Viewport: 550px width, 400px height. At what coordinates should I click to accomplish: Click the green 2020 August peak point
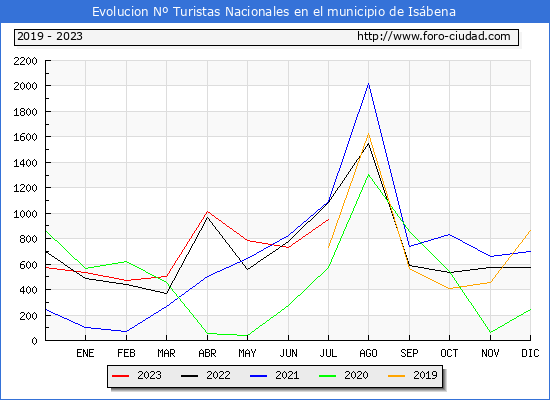(x=368, y=174)
